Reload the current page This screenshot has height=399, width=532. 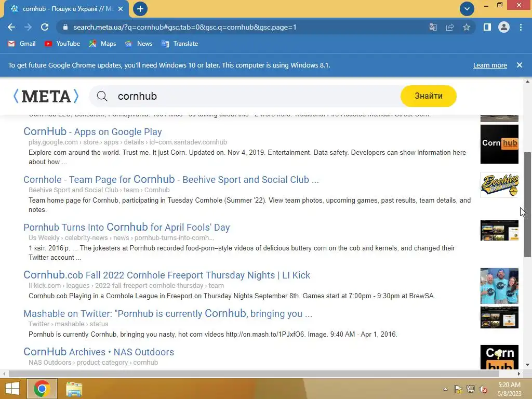(x=45, y=27)
